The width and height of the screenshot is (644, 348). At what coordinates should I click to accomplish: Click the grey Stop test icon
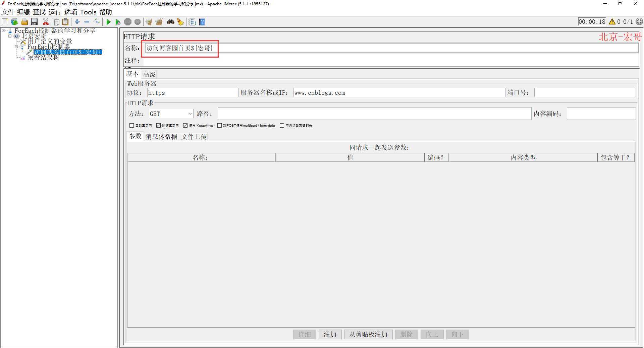click(128, 22)
